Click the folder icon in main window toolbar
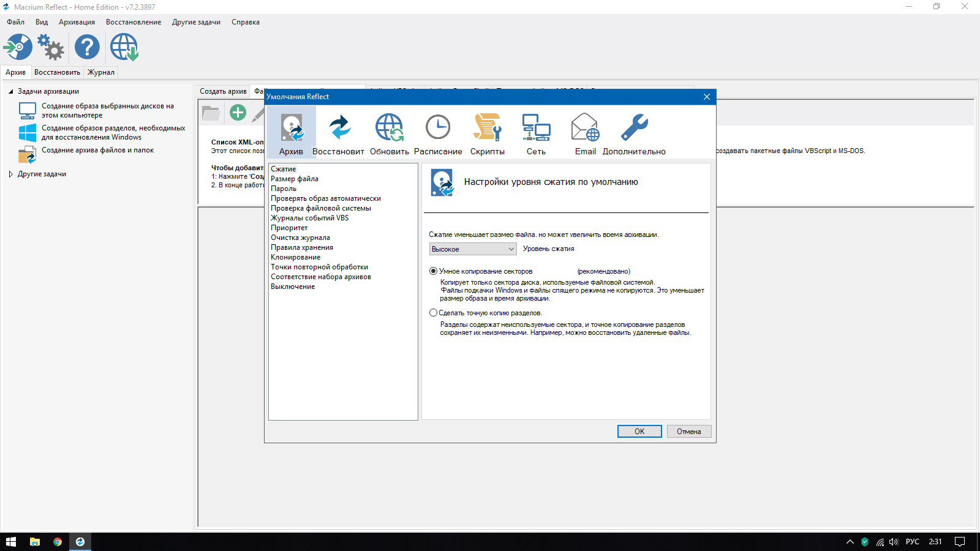Screen dimensions: 980x551 click(x=211, y=113)
